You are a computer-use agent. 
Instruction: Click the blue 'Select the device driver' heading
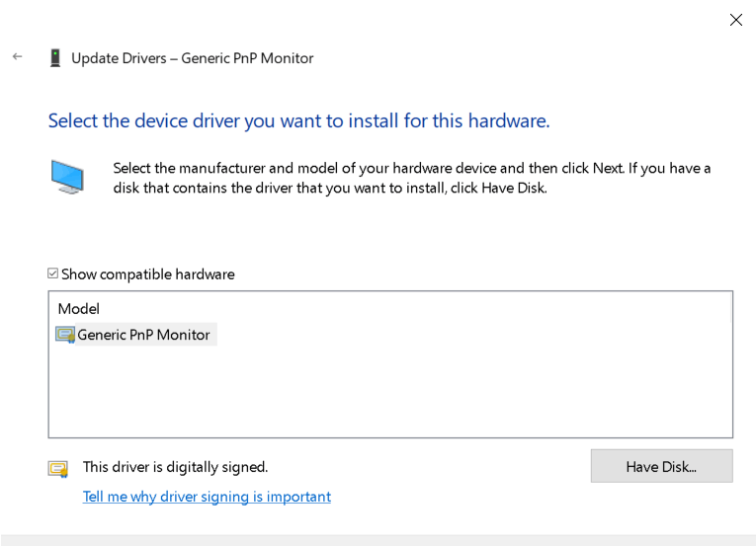coord(298,120)
